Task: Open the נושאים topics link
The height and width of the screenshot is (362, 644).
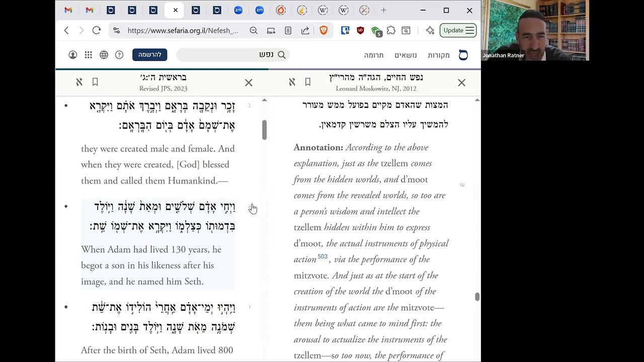Action: pos(406,55)
